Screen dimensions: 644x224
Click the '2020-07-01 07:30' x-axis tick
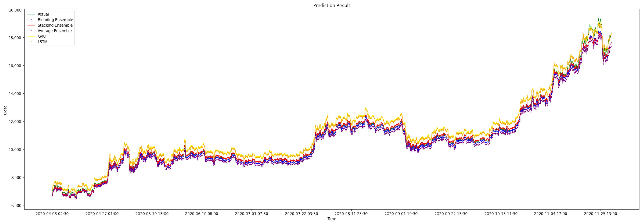(251, 214)
